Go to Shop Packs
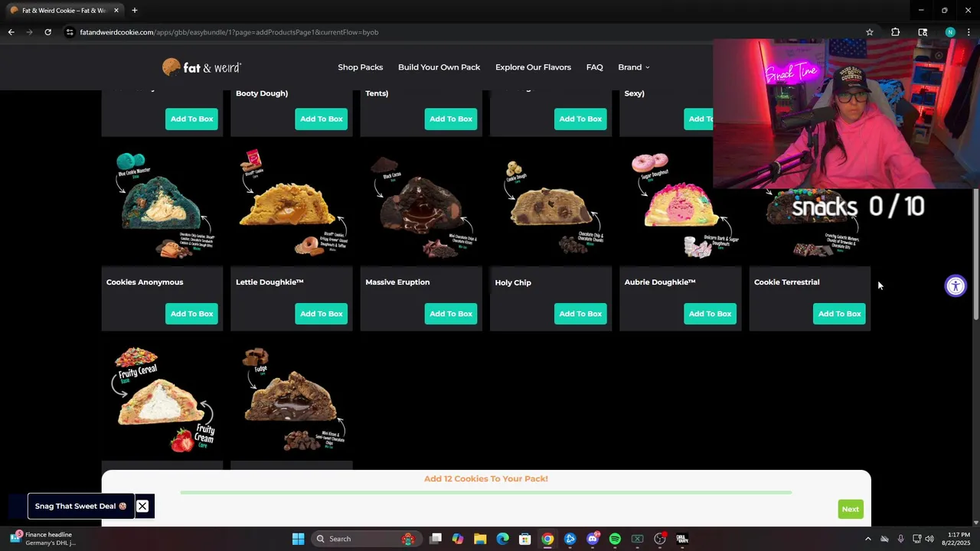This screenshot has height=551, width=980. 361,67
